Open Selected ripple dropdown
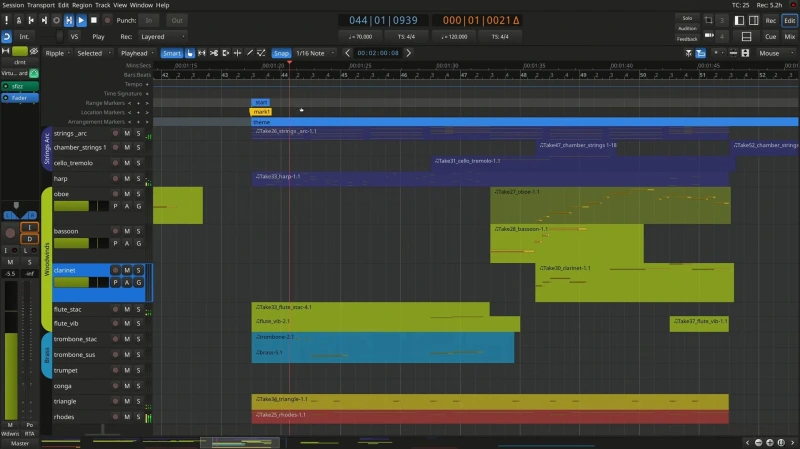 coord(94,53)
